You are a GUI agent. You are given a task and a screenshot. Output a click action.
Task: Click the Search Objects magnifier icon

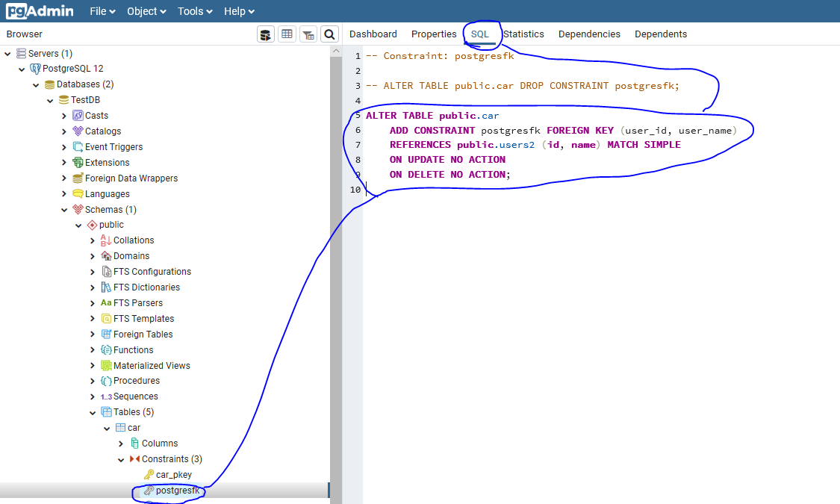click(x=329, y=35)
